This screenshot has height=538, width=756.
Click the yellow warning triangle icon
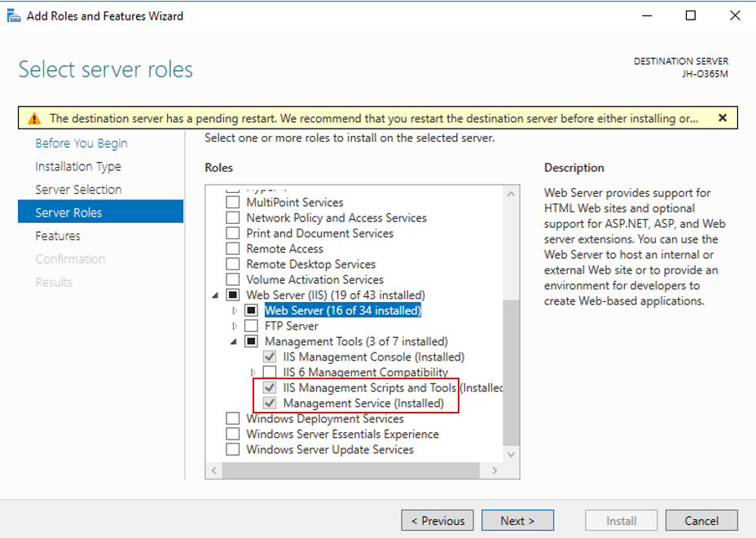click(x=34, y=118)
